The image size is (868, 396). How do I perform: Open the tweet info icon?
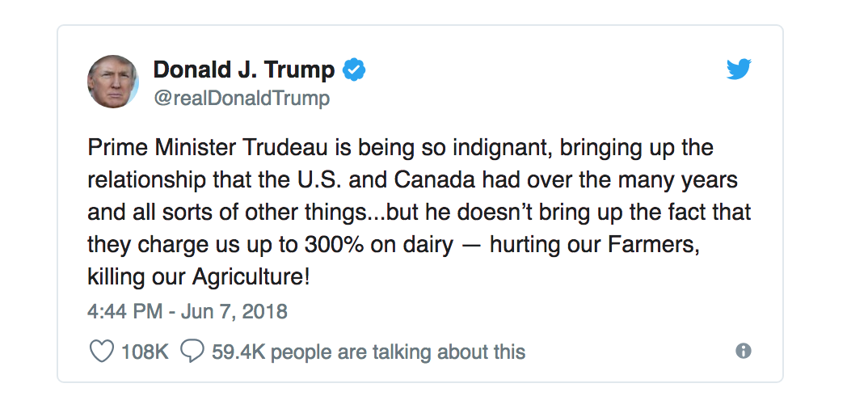pos(744,351)
